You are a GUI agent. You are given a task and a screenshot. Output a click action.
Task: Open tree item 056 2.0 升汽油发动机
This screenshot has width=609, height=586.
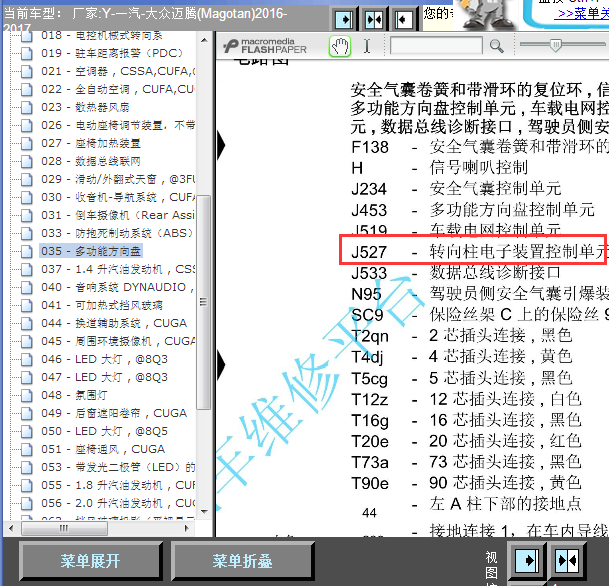coord(118,503)
